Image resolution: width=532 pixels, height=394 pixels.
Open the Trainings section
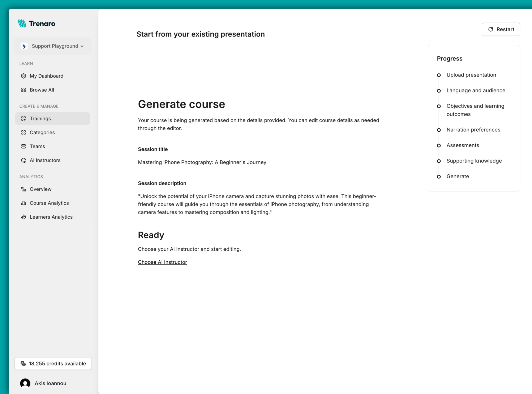pos(40,119)
